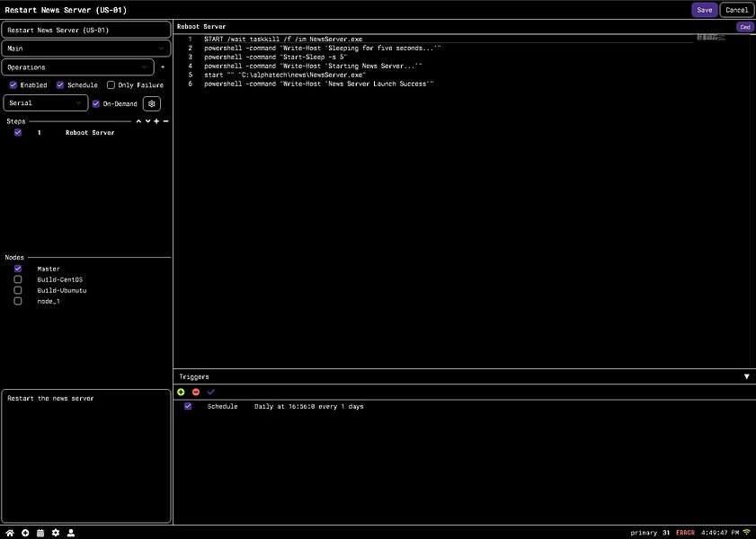Move the Reboot Server step down
The width and height of the screenshot is (756, 539).
click(147, 120)
